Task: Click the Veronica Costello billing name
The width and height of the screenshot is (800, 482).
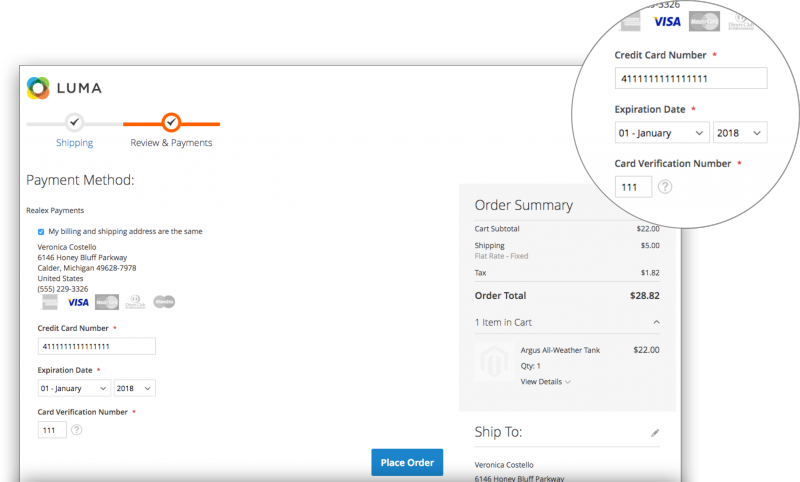Action: (x=67, y=247)
